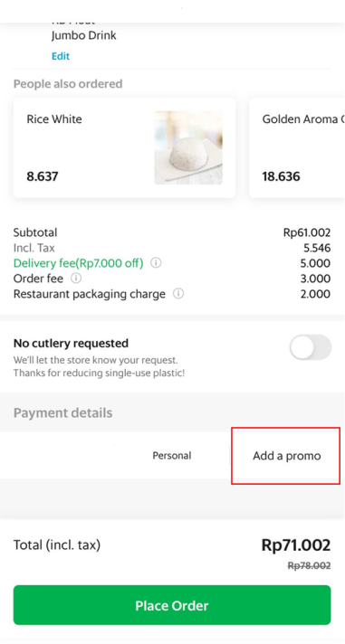Tap the Golden Aroma suggestion card
The height and width of the screenshot is (644, 345).
(x=297, y=147)
